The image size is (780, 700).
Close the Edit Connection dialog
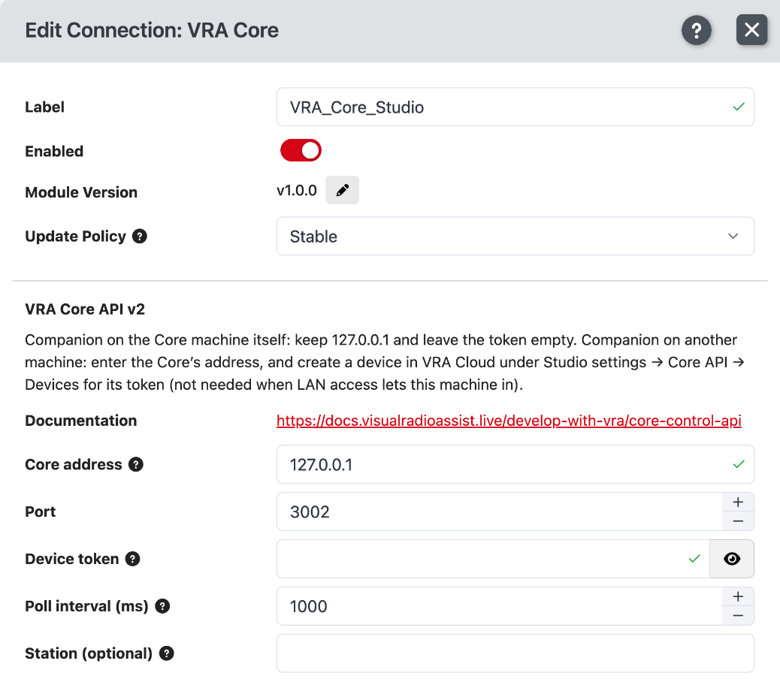(x=751, y=30)
